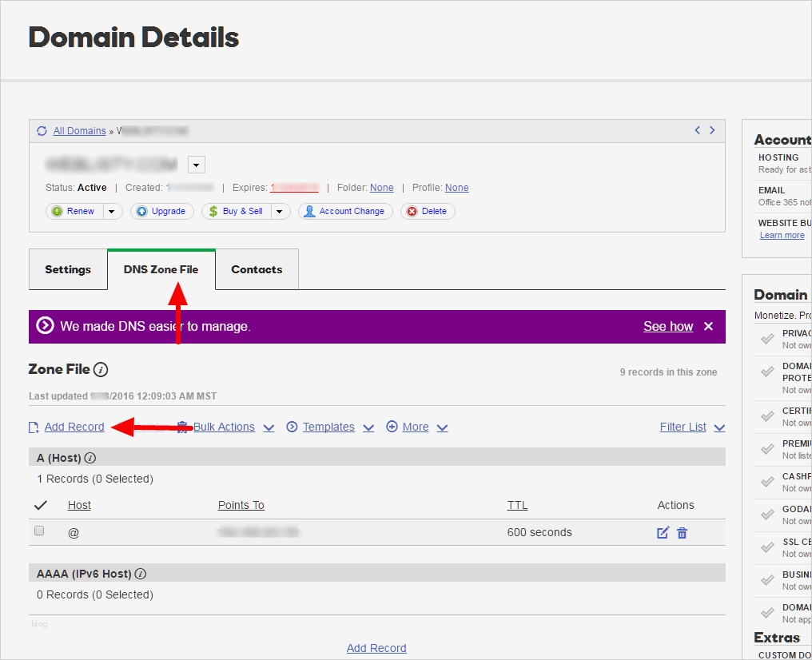Click the Add Record page icon

tap(34, 427)
